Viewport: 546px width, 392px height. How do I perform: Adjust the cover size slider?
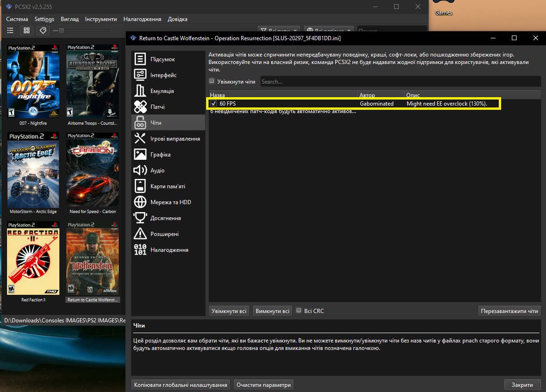61,30
